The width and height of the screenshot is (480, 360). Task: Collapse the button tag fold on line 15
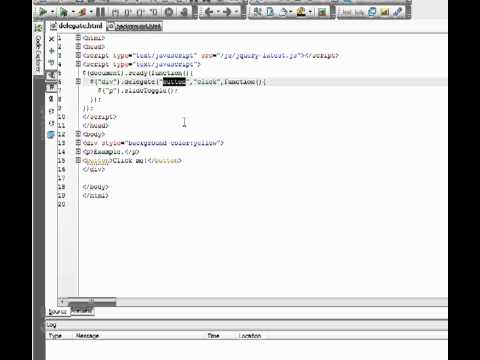pos(78,160)
